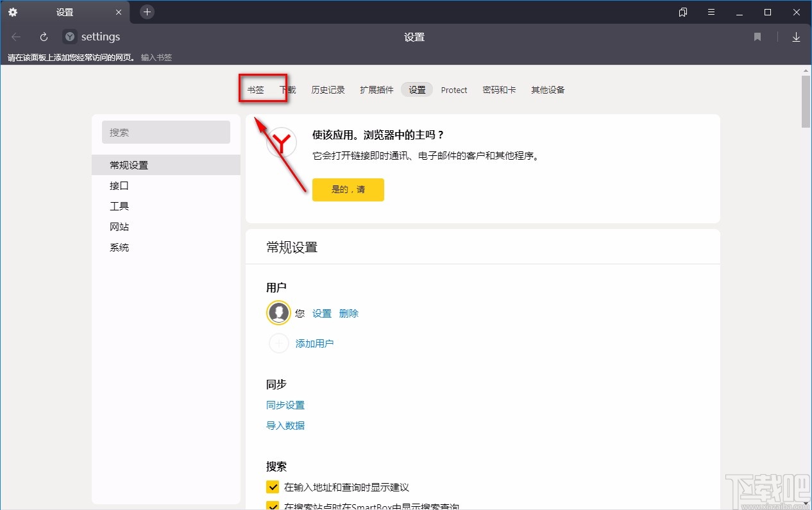Uncheck 在输入地址和查询时显示建议
This screenshot has height=510, width=812.
[x=273, y=487]
